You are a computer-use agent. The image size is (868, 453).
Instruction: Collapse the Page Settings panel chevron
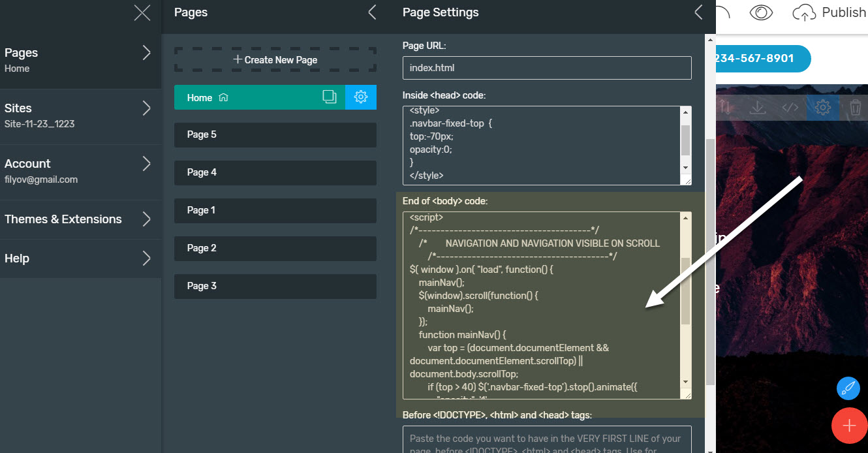(x=698, y=12)
